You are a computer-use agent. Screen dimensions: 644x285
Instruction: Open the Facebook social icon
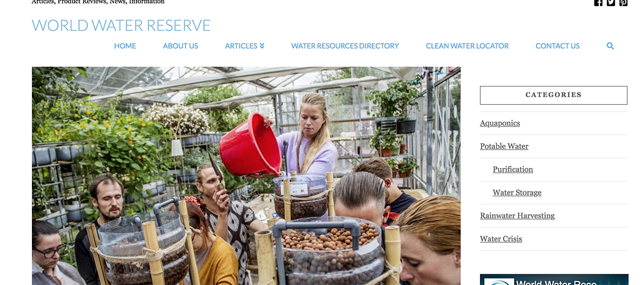(598, 2)
